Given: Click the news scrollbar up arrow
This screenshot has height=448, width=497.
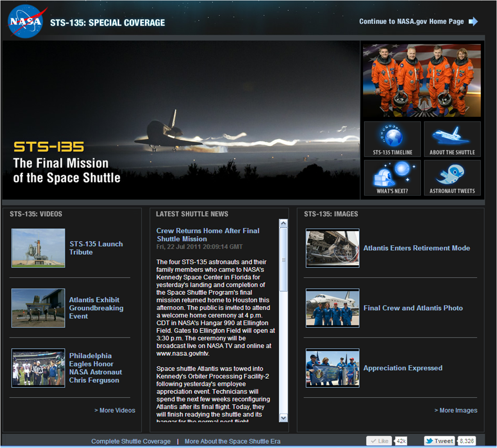Looking at the screenshot, I should tap(284, 224).
